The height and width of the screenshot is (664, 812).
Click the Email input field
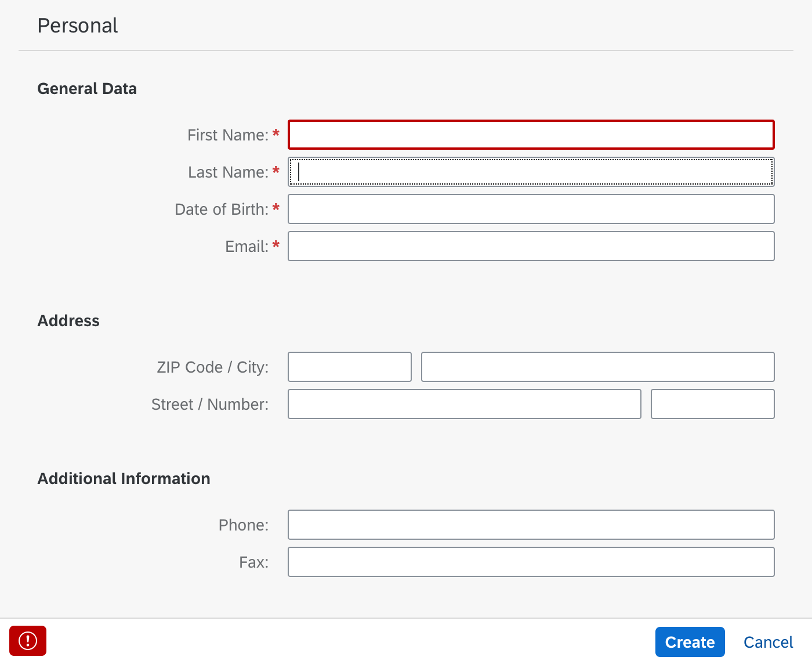pos(531,246)
